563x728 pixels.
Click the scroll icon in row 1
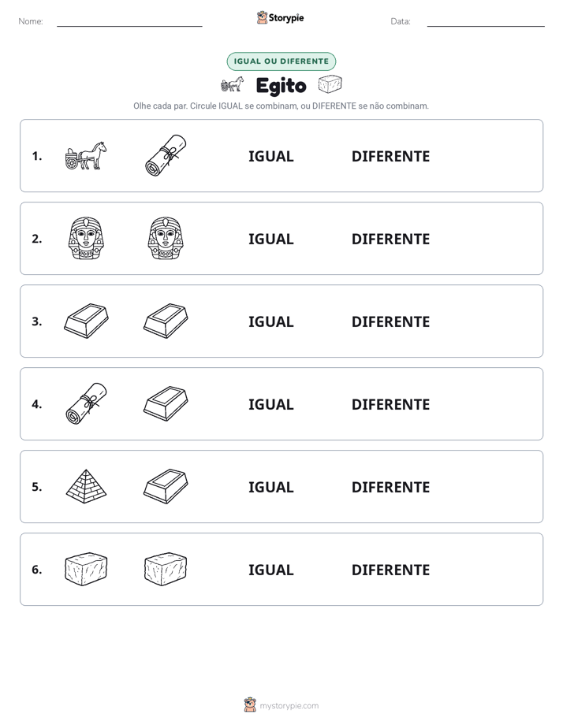coord(166,155)
